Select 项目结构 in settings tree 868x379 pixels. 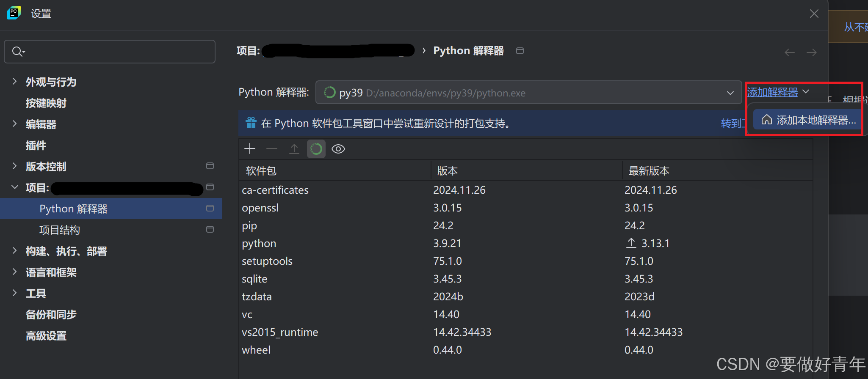[60, 230]
